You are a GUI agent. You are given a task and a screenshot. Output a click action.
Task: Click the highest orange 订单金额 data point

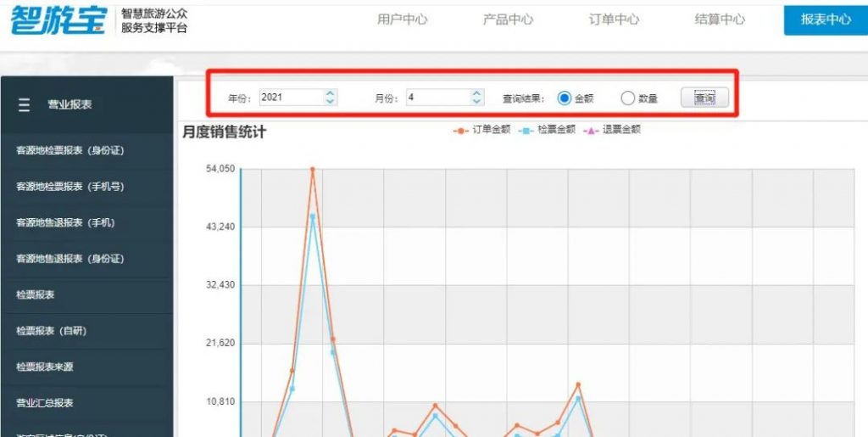(x=312, y=170)
